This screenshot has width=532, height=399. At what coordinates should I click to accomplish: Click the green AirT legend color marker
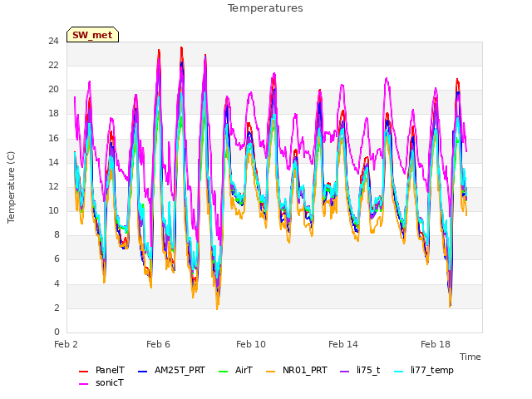tap(224, 372)
